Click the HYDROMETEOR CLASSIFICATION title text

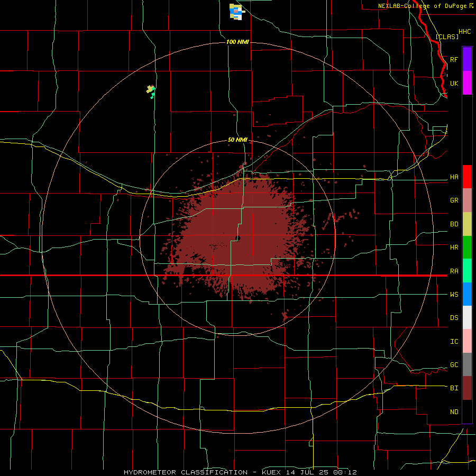tap(186, 472)
